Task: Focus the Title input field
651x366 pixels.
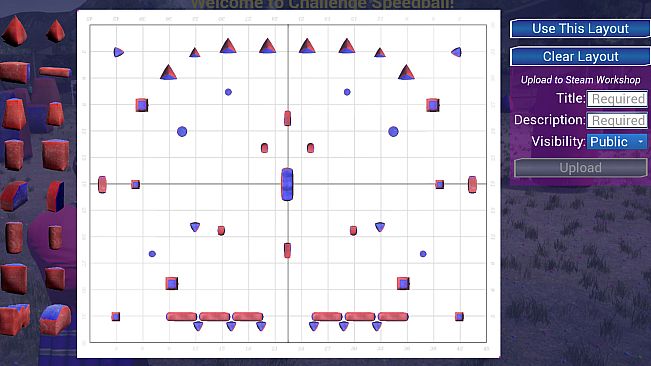Action: pyautogui.click(x=617, y=99)
